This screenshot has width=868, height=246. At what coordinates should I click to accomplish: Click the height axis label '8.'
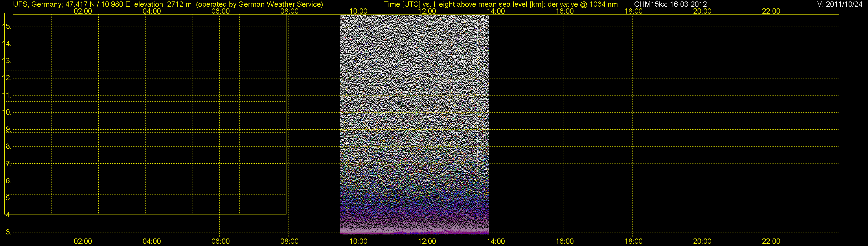8,147
